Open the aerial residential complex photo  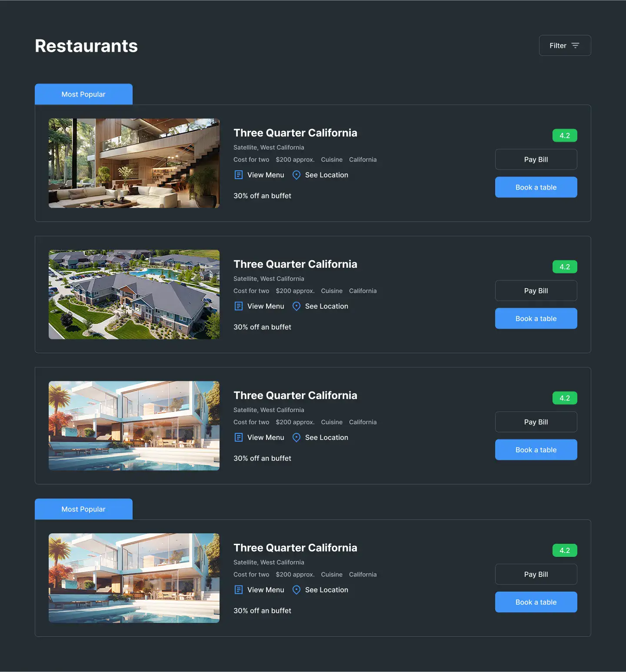134,294
